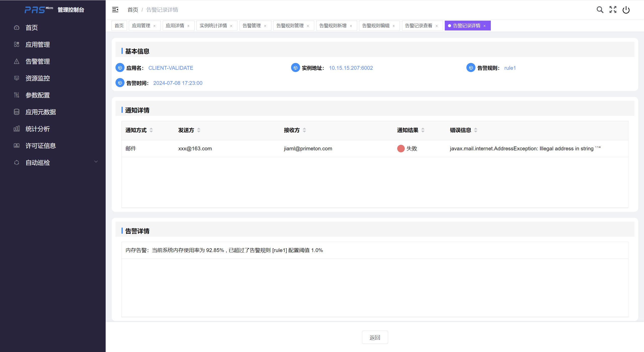Sort table by 接收方 column

(304, 130)
